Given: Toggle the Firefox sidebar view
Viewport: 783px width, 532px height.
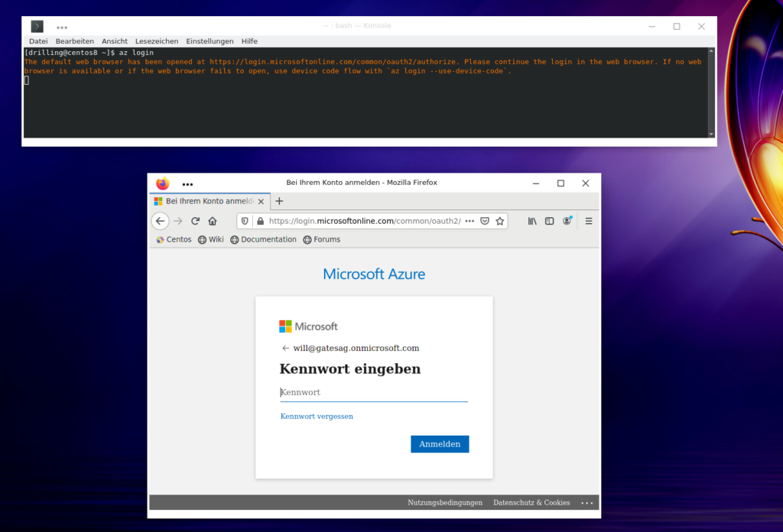Looking at the screenshot, I should [x=549, y=221].
